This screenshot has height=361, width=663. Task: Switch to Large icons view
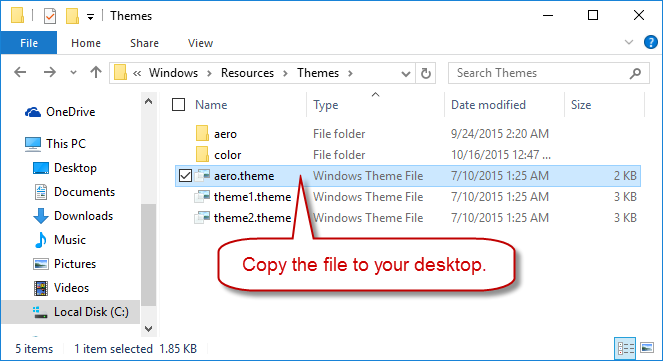pyautogui.click(x=647, y=348)
